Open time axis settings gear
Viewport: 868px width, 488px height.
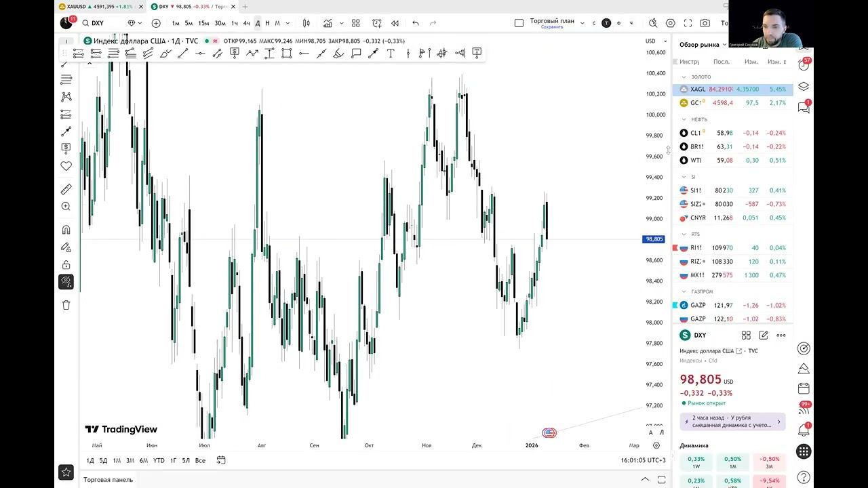[656, 445]
